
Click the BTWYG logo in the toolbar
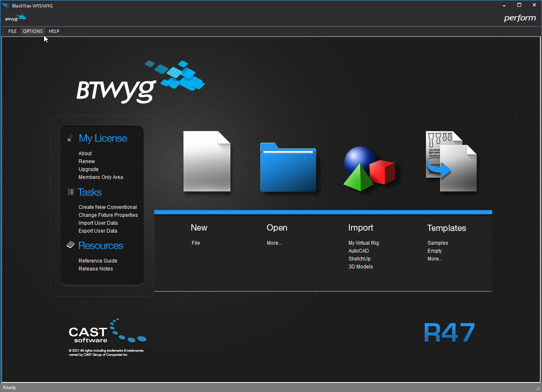(x=16, y=18)
